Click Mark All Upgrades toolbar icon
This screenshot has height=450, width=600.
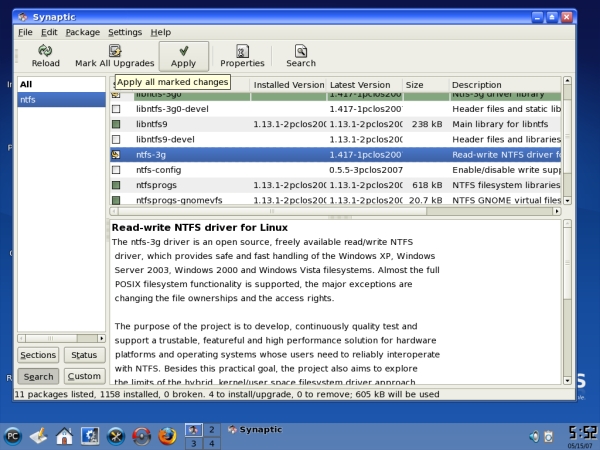[114, 56]
